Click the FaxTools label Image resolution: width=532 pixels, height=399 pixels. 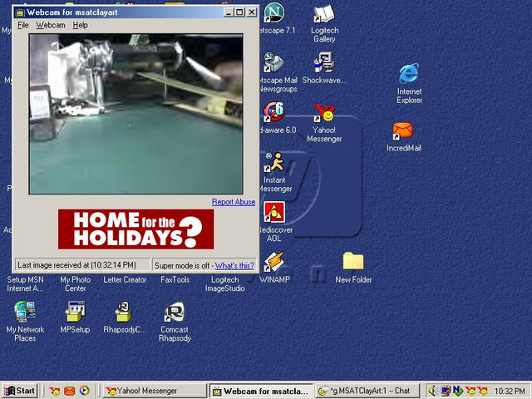175,280
